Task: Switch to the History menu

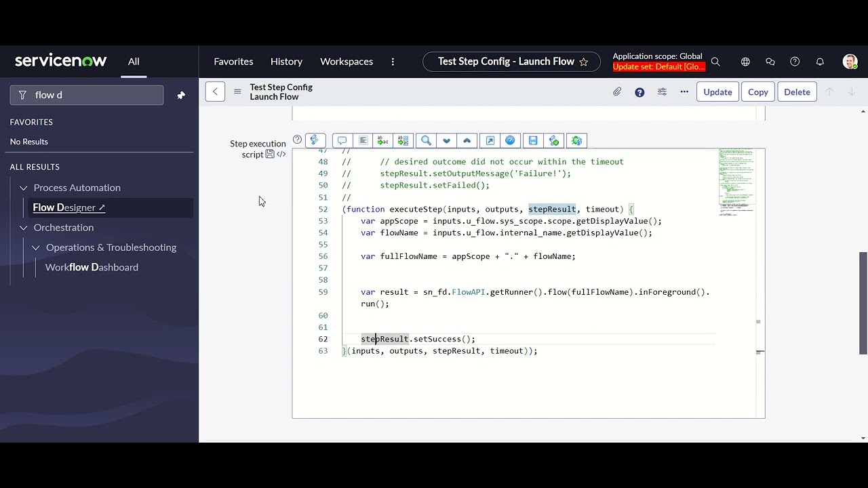Action: coord(286,62)
